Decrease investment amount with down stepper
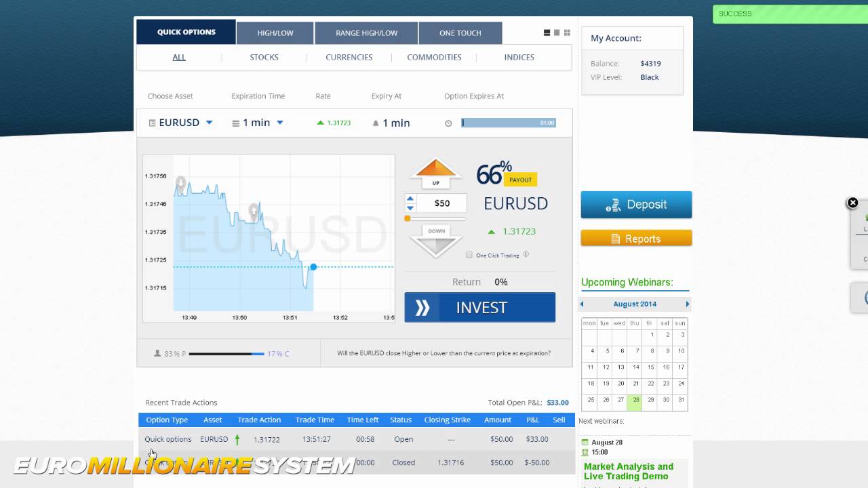This screenshot has height=488, width=868. [x=410, y=207]
